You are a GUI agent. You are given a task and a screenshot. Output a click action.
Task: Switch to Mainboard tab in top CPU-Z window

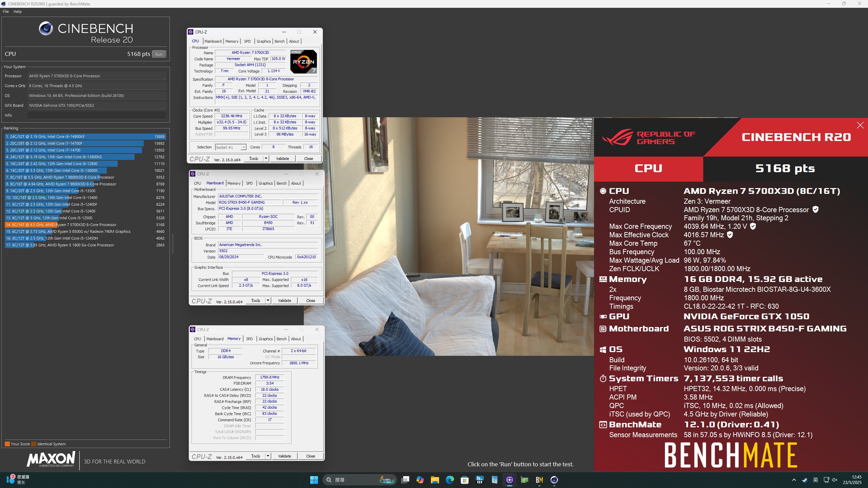click(213, 41)
